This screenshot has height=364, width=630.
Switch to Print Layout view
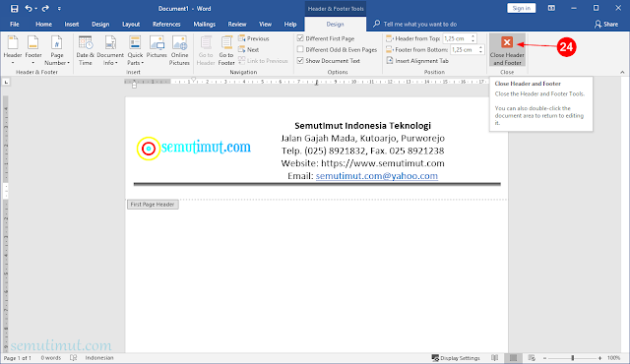[514, 358]
